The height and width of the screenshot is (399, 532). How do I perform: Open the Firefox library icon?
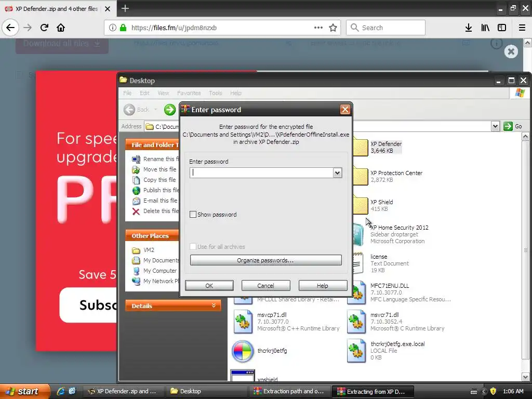click(485, 28)
